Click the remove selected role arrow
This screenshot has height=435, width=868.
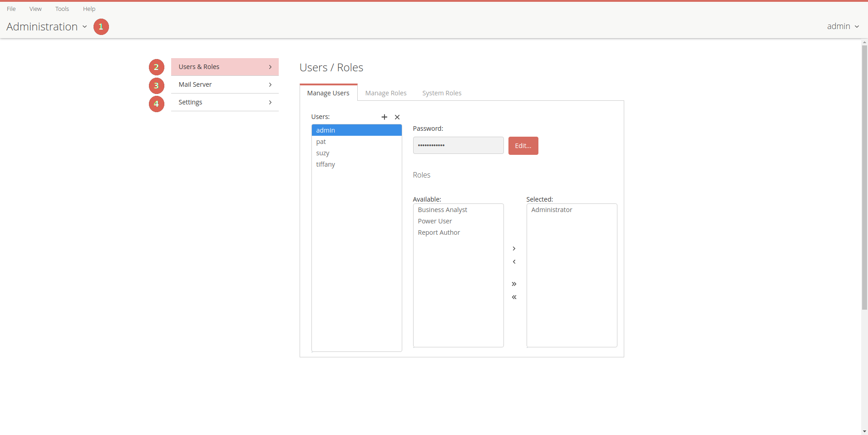514,262
